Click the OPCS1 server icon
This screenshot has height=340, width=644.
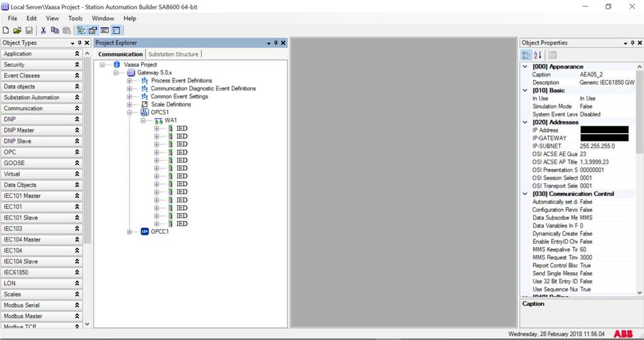coord(145,112)
